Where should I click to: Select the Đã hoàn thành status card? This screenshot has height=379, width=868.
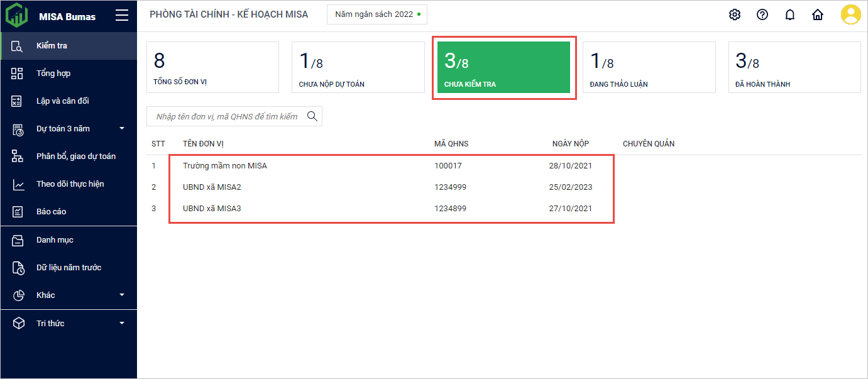pyautogui.click(x=794, y=67)
